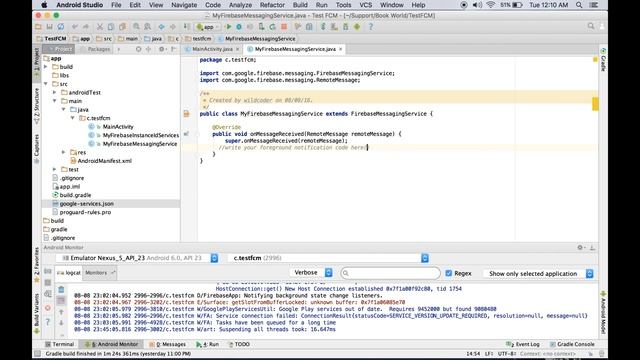
Task: Click the green Run app icon
Action: tap(229, 27)
